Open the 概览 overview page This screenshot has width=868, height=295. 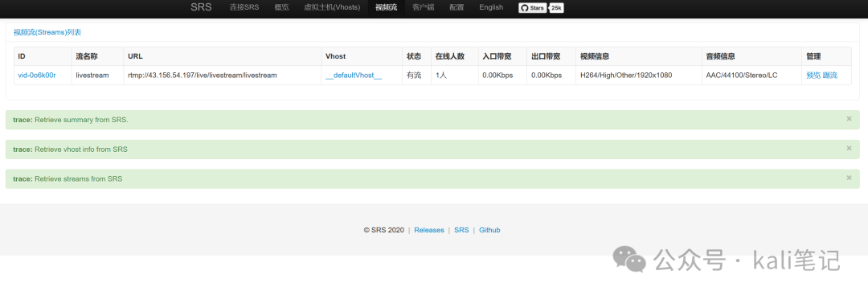(281, 7)
